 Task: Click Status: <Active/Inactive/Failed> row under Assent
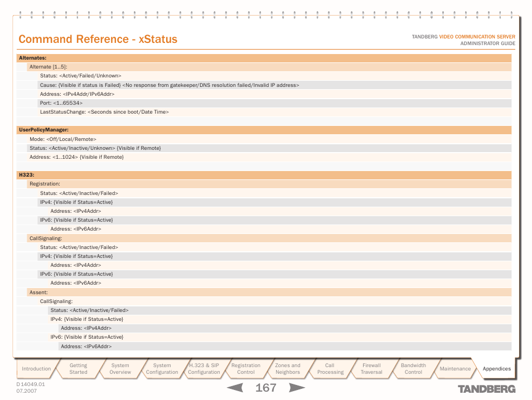click(279, 310)
